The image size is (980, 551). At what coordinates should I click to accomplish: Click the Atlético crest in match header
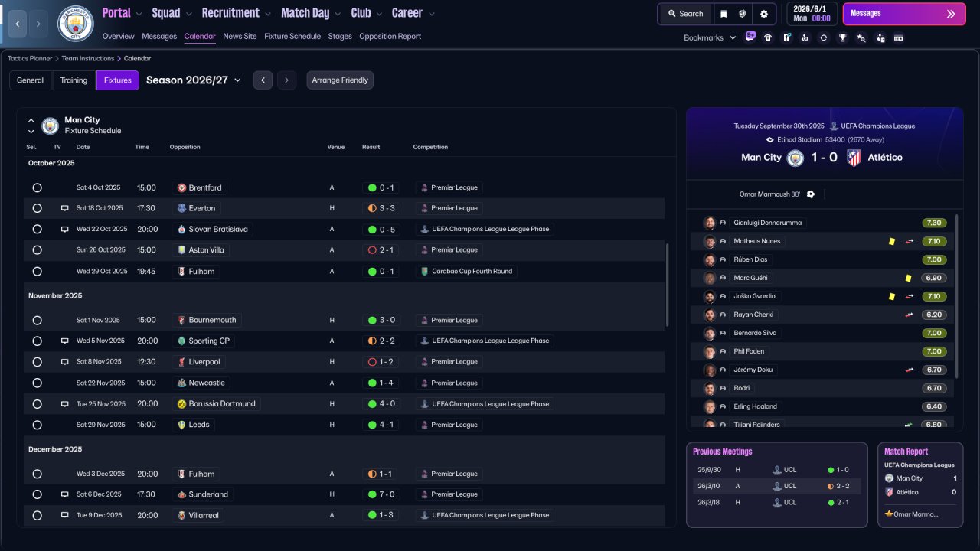[854, 158]
